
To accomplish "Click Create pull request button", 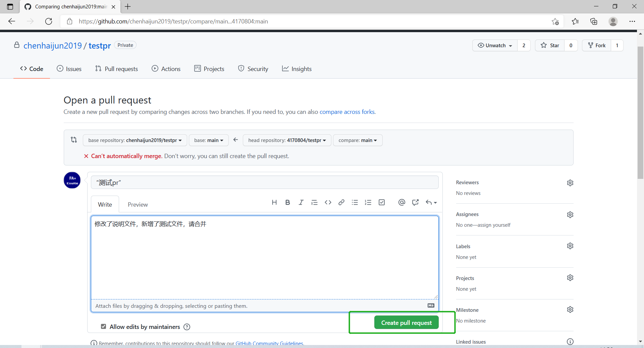I will click(x=406, y=323).
